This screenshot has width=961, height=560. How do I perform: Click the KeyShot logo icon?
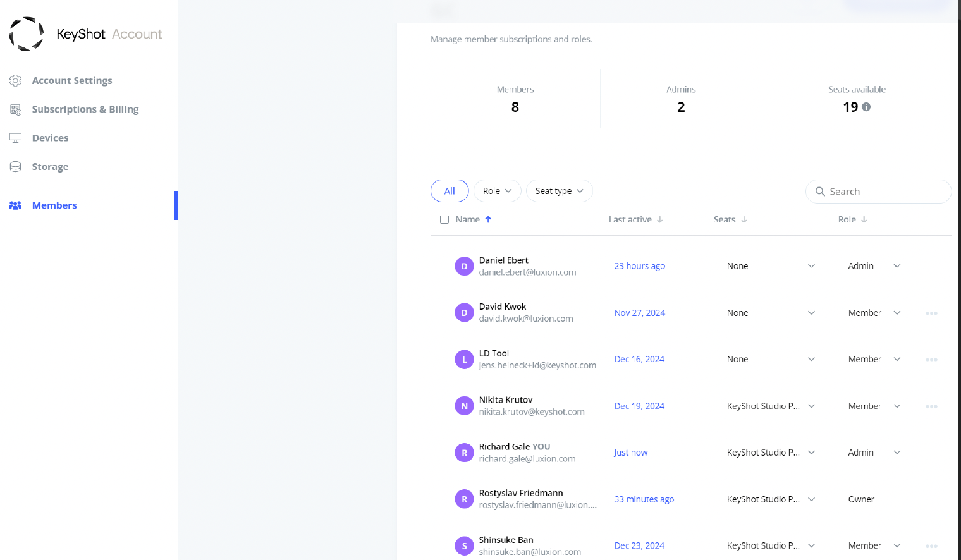pyautogui.click(x=27, y=33)
